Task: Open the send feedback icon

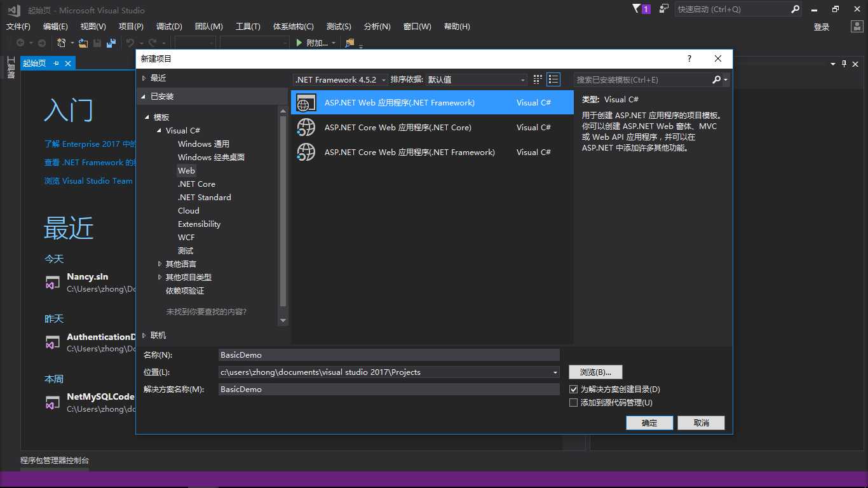Action: click(x=664, y=9)
